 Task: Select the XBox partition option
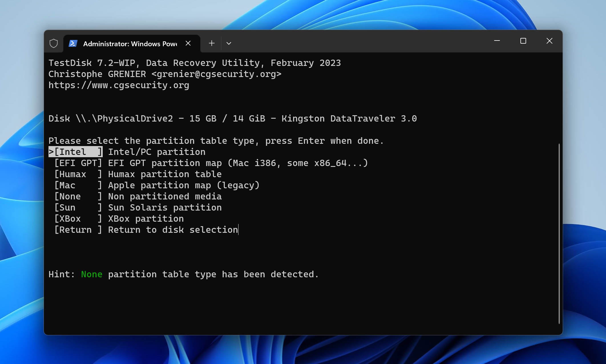coord(119,219)
